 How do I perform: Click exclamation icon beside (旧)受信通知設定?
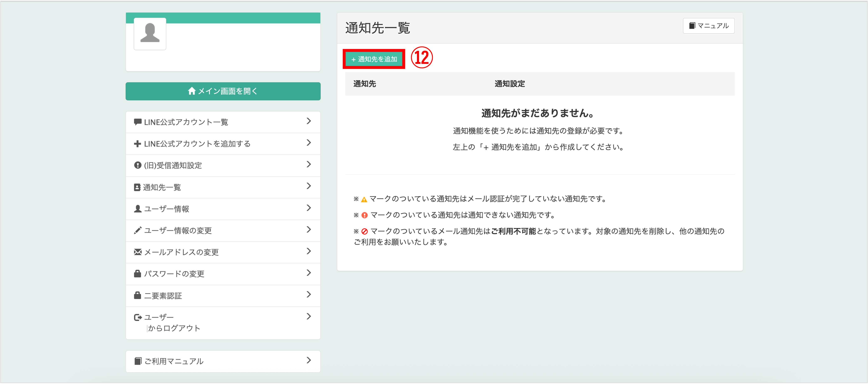[137, 165]
